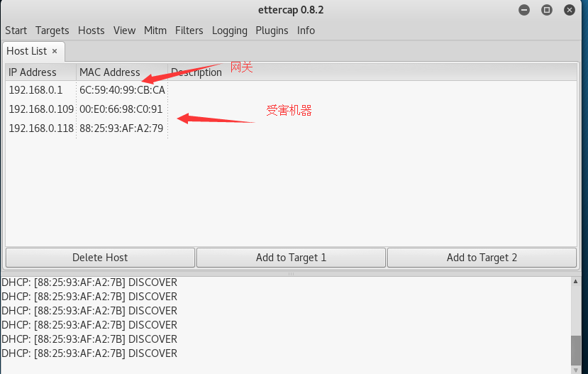Open the Plugins menu

[272, 31]
